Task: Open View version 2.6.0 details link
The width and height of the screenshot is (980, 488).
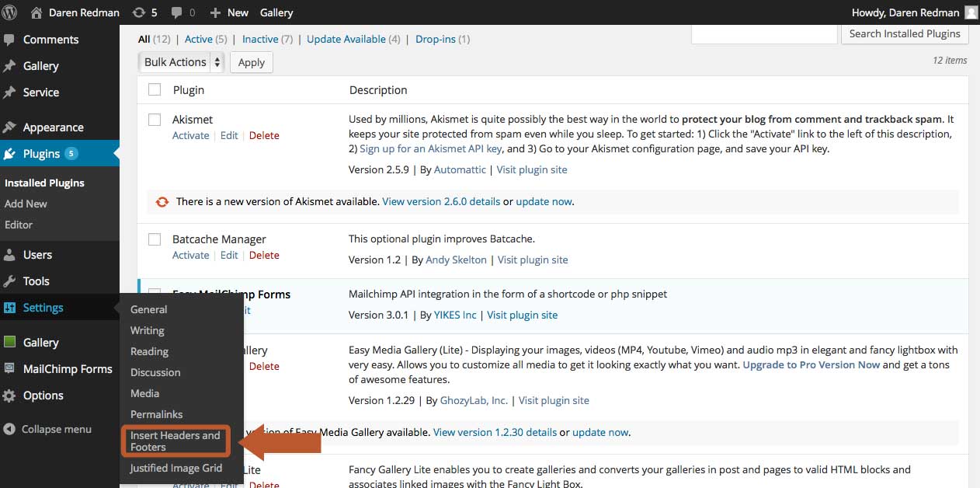Action: point(441,201)
